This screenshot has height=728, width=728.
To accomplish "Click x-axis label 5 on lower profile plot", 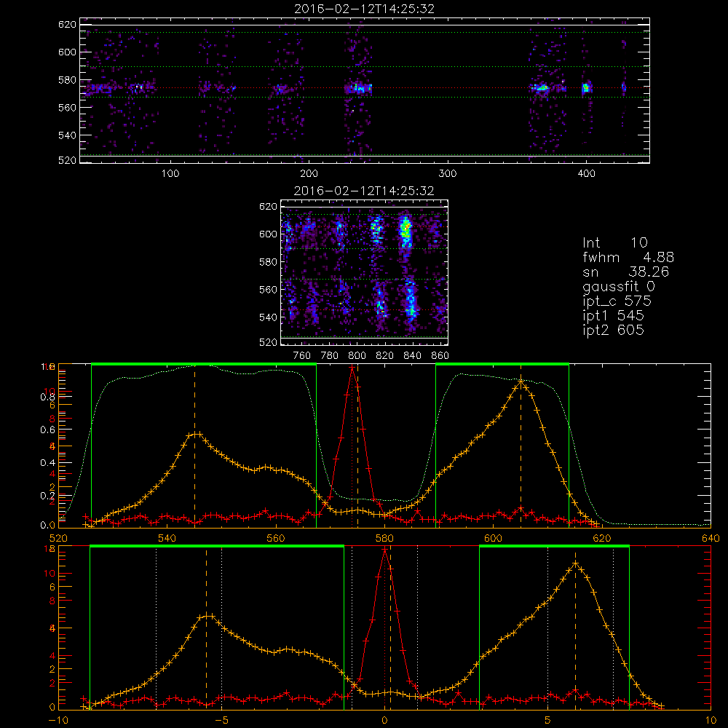I will (547, 721).
